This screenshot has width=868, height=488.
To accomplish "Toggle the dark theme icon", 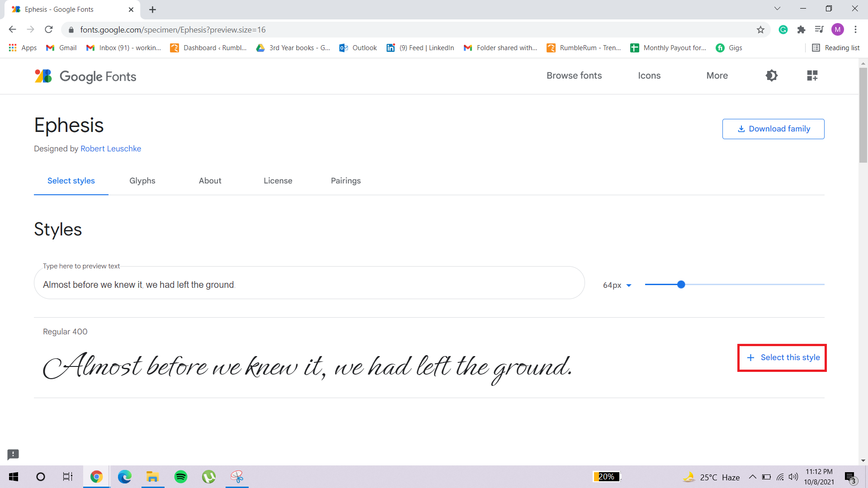I will pyautogui.click(x=772, y=75).
